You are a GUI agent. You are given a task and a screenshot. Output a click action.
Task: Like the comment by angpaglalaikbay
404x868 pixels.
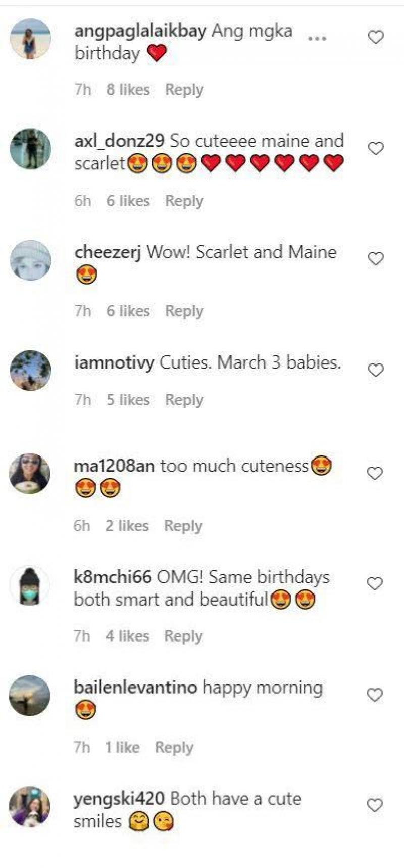376,37
